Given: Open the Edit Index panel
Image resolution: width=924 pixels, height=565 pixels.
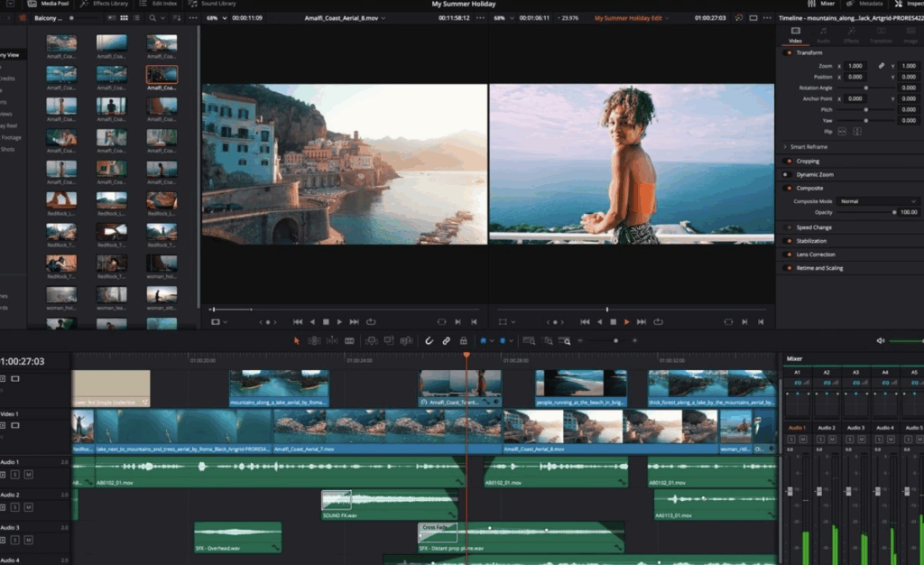Looking at the screenshot, I should pos(158,4).
